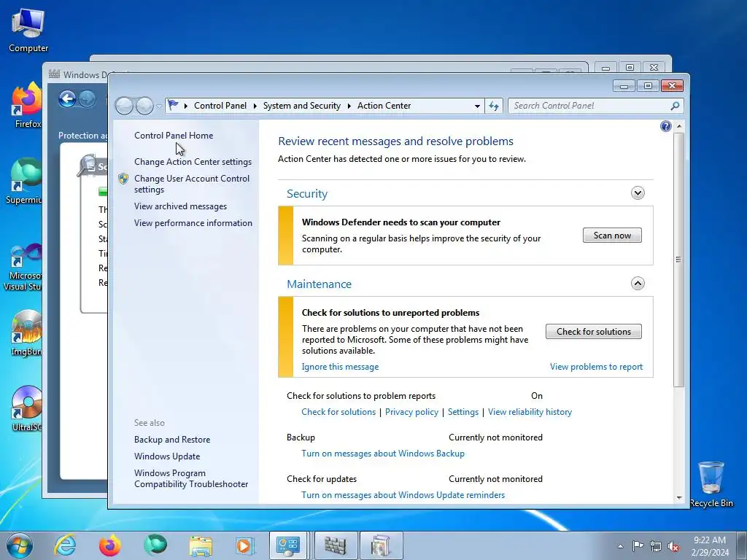Click the arrow after System and Security breadcrumb
This screenshot has width=747, height=560.
tap(349, 106)
